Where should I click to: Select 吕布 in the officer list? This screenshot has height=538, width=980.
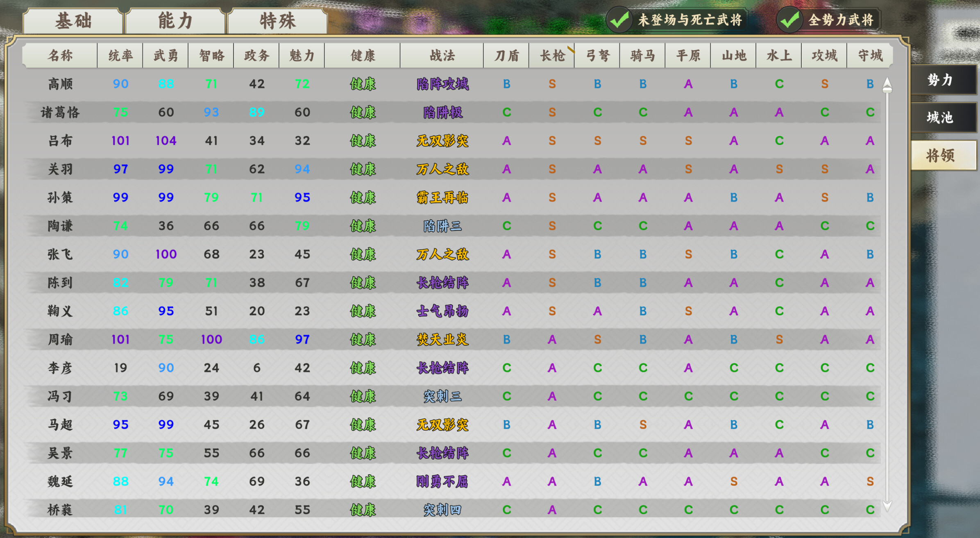pyautogui.click(x=60, y=141)
